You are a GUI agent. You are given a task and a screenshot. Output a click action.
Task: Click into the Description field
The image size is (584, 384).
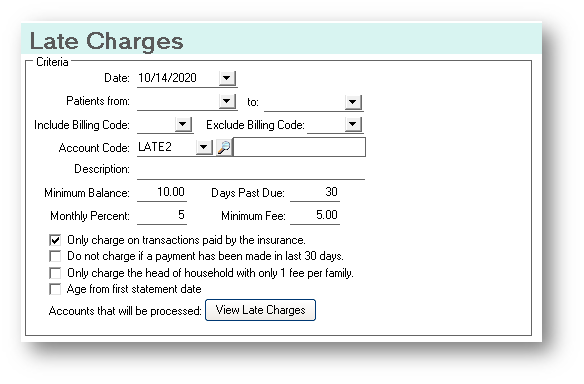pos(251,170)
